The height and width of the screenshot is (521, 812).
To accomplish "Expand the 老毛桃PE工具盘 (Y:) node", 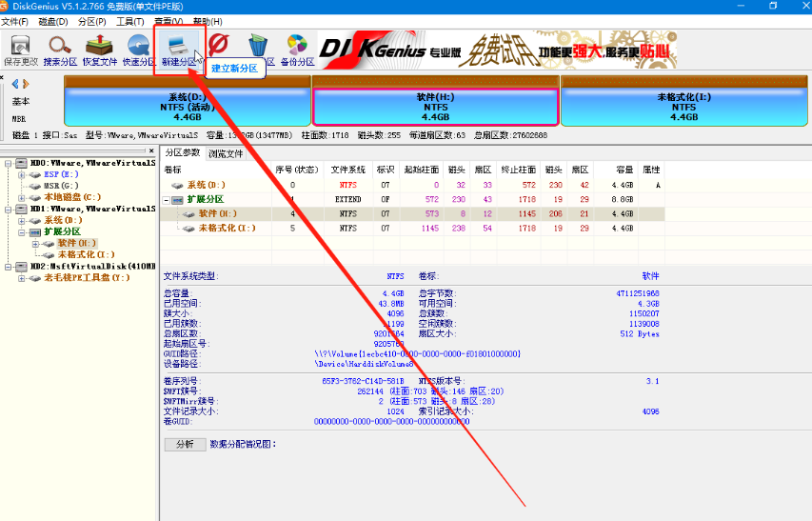I will pos(21,278).
